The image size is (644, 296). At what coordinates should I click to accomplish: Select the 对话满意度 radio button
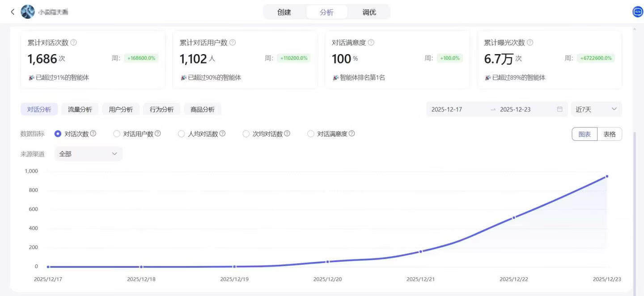click(311, 133)
